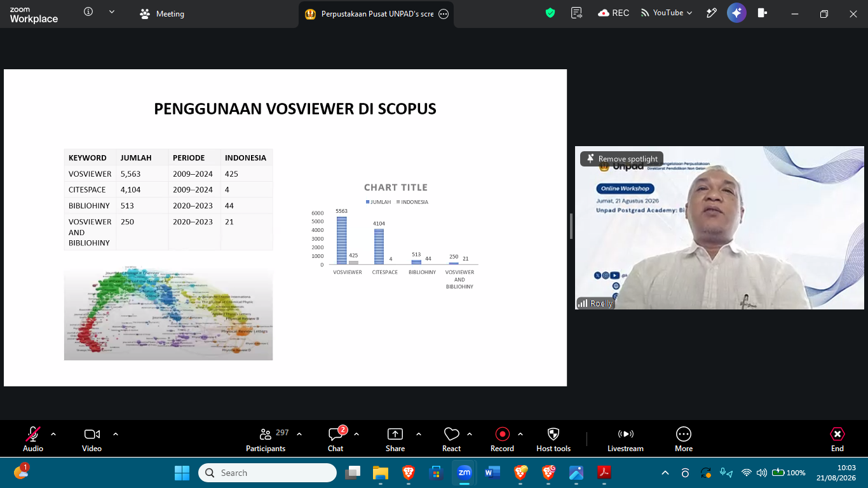Open the Windows Start menu
Viewport: 868px width, 488px height.
[x=182, y=473]
